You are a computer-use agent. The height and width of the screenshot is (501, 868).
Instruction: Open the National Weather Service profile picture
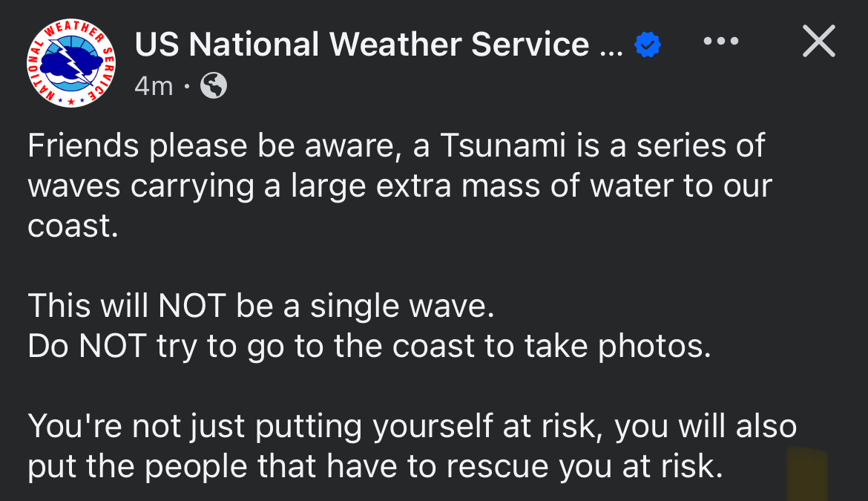pos(72,64)
